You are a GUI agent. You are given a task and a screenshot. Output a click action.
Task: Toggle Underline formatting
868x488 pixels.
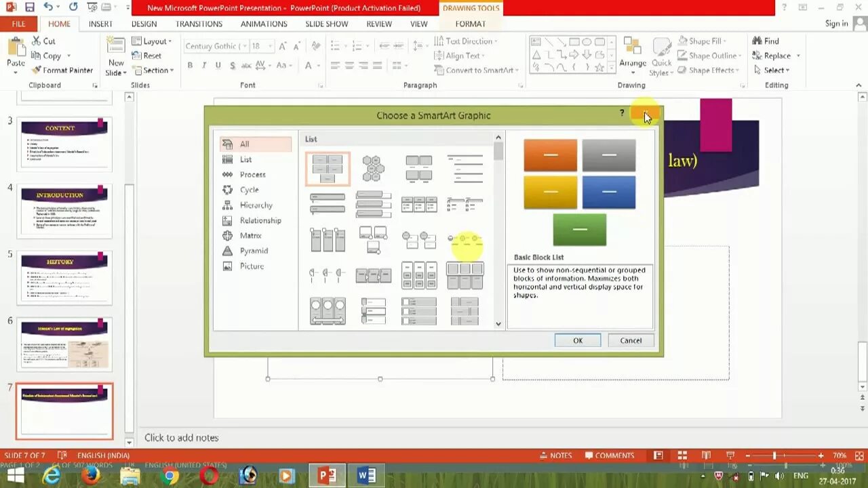[x=218, y=66]
